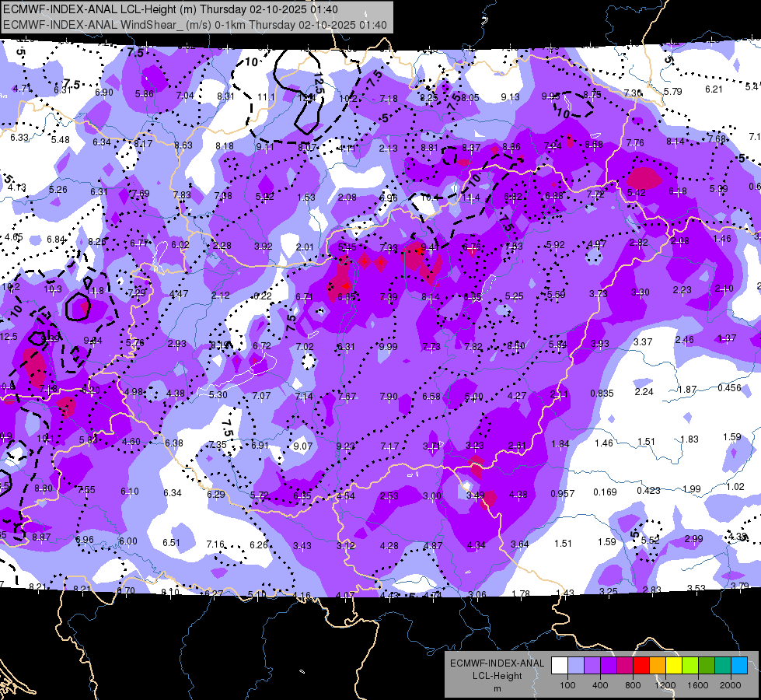This screenshot has width=761, height=700.
Task: Click the wind shear value 0.456
Action: (729, 387)
